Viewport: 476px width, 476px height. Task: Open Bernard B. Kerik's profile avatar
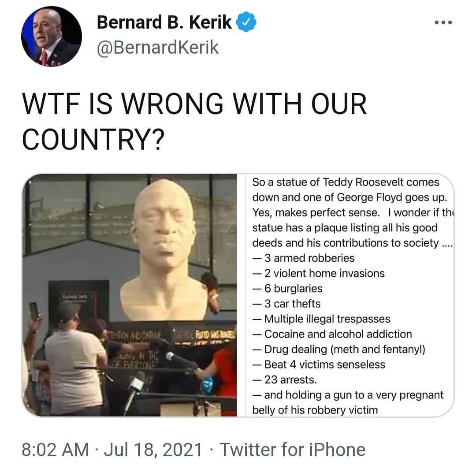click(x=52, y=37)
